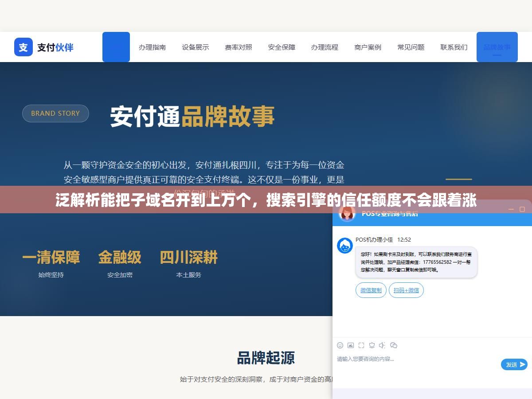
Task: Click the 扫码+微信 button
Action: tap(407, 290)
